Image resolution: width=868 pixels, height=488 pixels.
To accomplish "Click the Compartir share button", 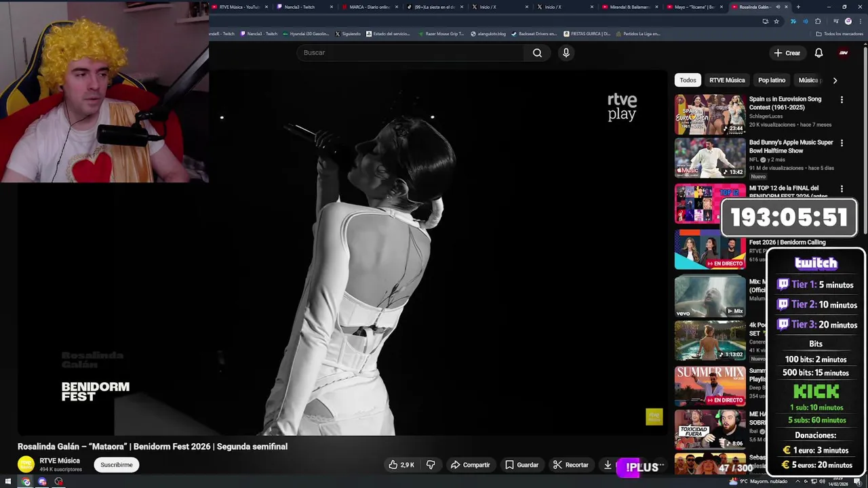I will tap(470, 465).
